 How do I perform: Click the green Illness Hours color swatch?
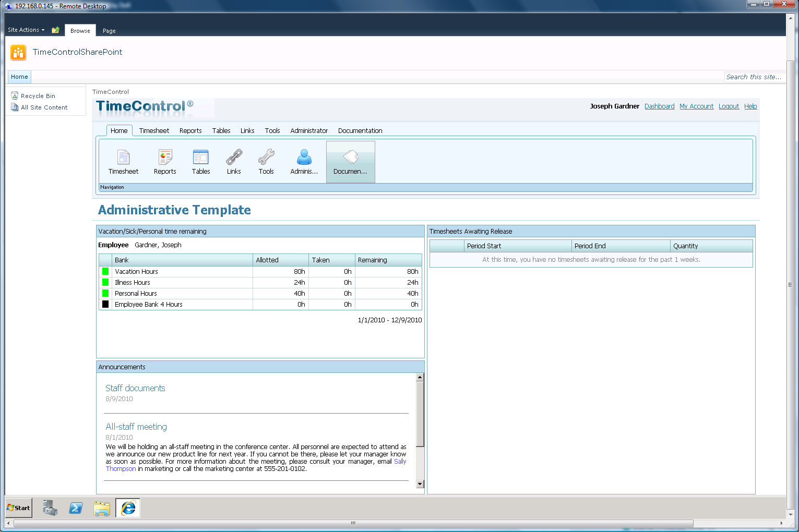click(105, 282)
